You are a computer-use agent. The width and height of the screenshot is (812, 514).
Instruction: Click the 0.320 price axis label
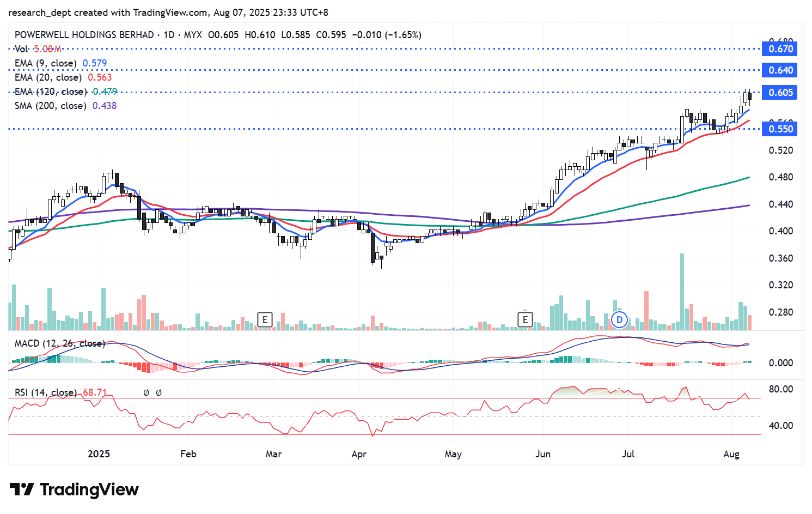click(780, 285)
